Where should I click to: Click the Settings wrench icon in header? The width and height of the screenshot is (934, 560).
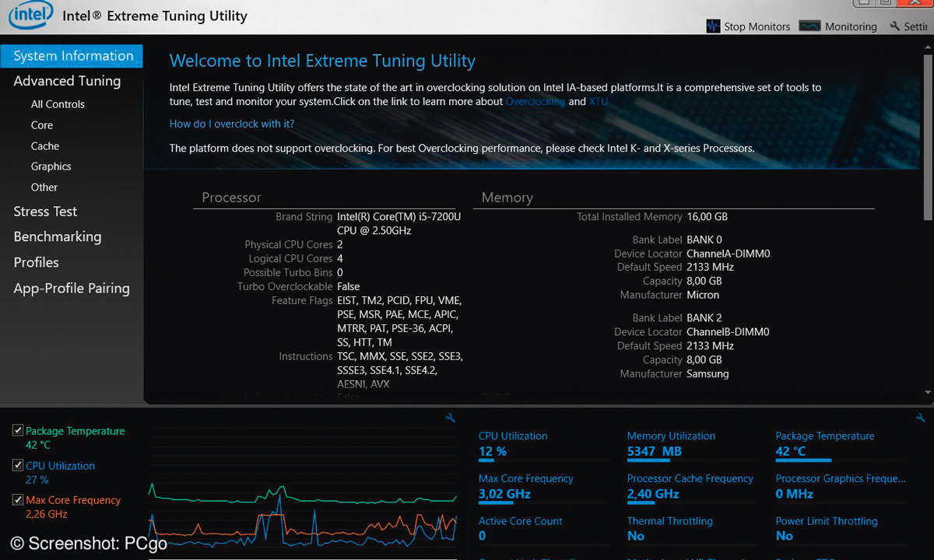point(895,26)
